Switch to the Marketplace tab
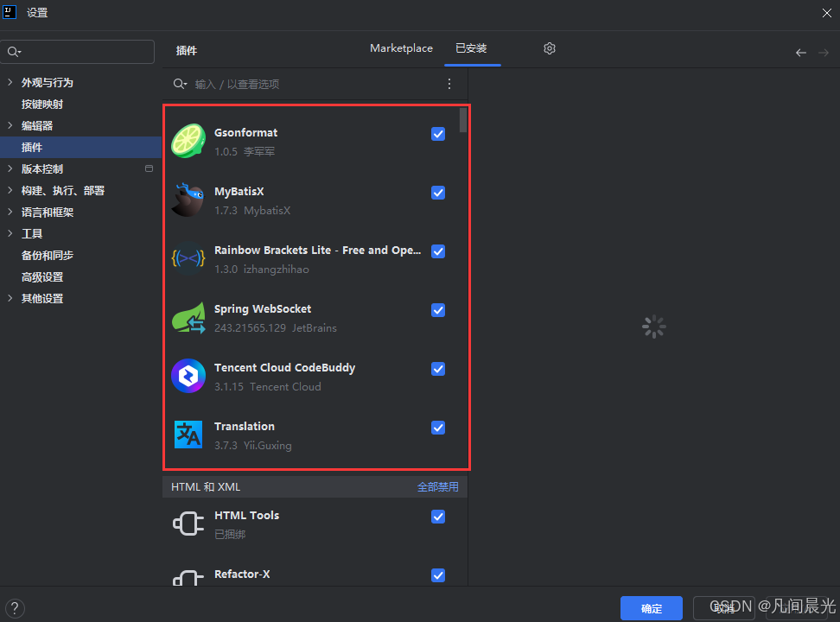840x622 pixels. click(401, 48)
